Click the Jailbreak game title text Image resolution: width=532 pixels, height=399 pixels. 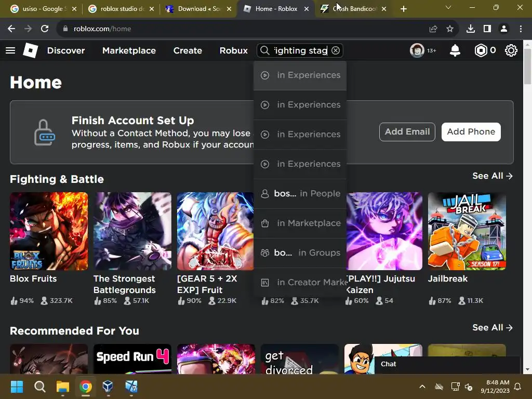coord(447,278)
